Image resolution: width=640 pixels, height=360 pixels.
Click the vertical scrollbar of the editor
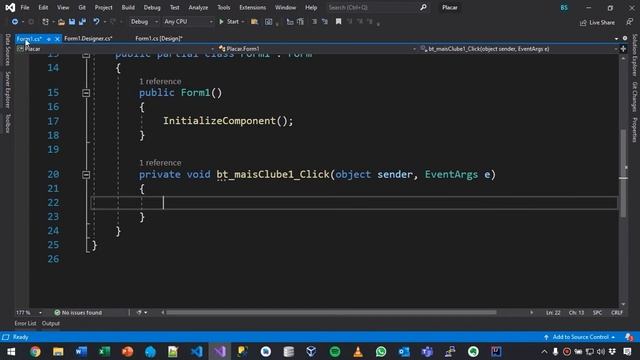click(x=623, y=173)
